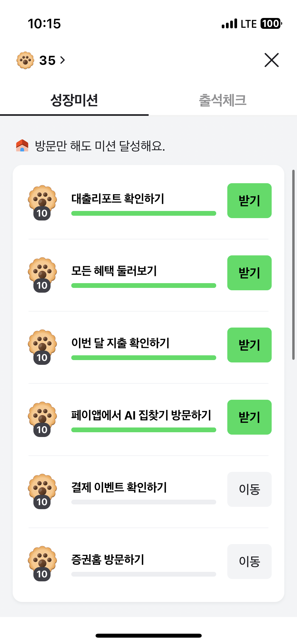The image size is (297, 644).
Task: Click the house icon in the mission notice
Action: [22, 146]
